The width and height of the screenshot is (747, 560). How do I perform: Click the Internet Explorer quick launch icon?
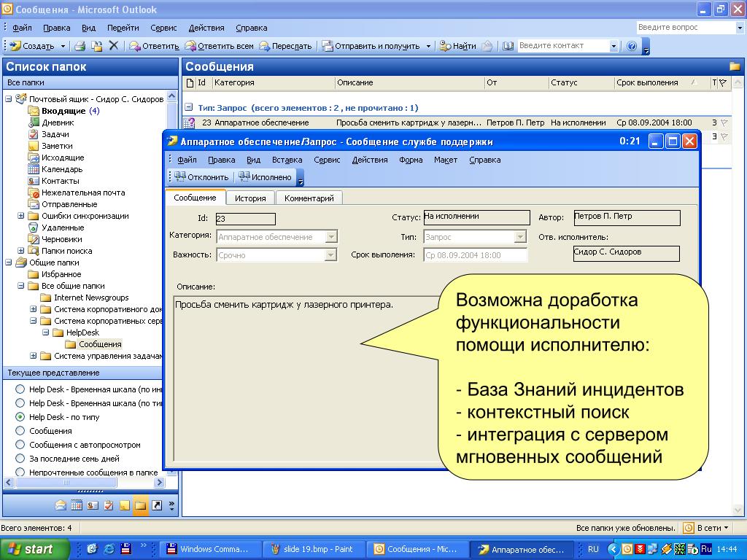109,549
